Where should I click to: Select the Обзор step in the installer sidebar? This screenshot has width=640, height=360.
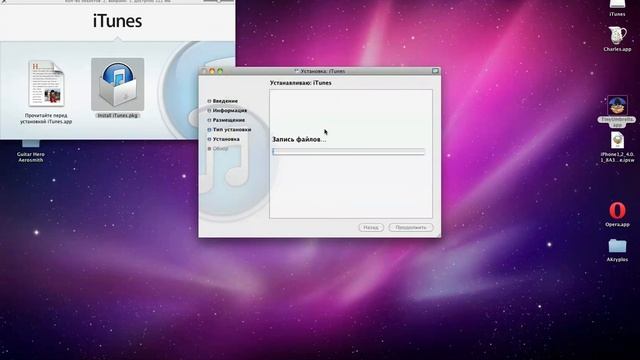(x=218, y=149)
